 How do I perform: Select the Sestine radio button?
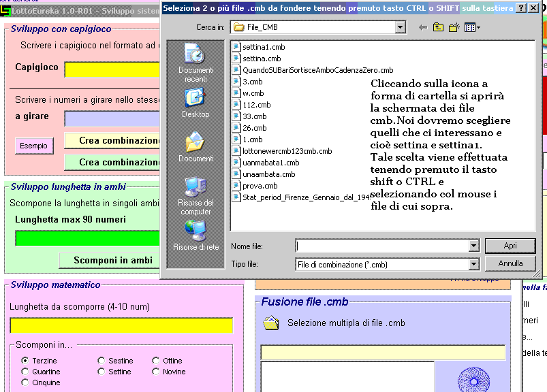[x=101, y=360]
